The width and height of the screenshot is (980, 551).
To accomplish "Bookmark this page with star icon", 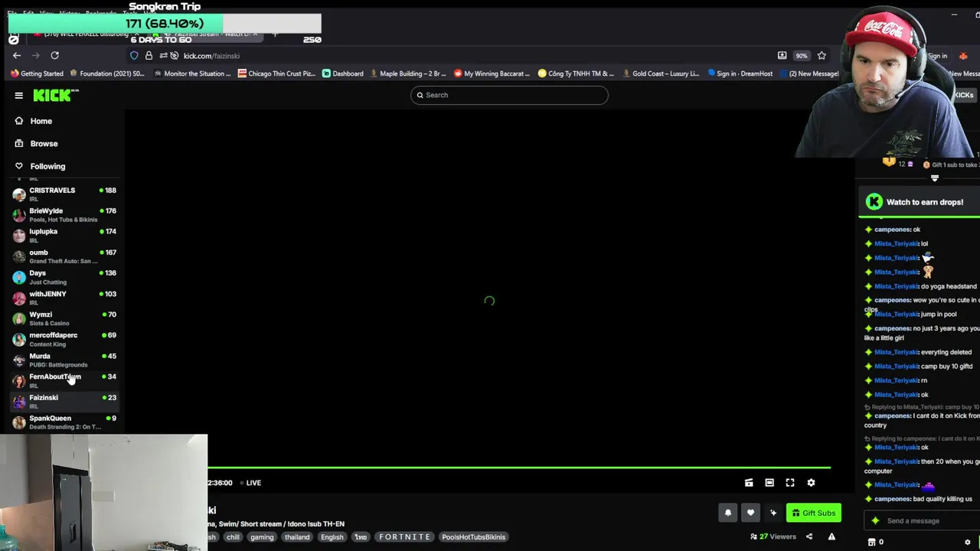I will (x=822, y=55).
